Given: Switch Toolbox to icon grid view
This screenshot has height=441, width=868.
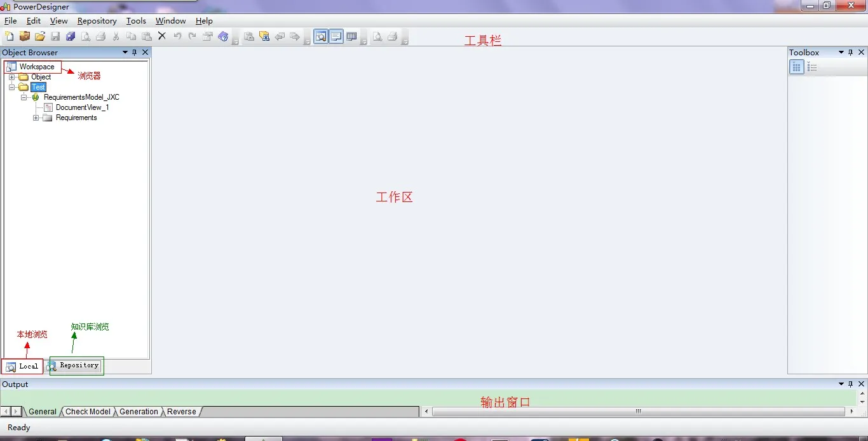Looking at the screenshot, I should (797, 67).
